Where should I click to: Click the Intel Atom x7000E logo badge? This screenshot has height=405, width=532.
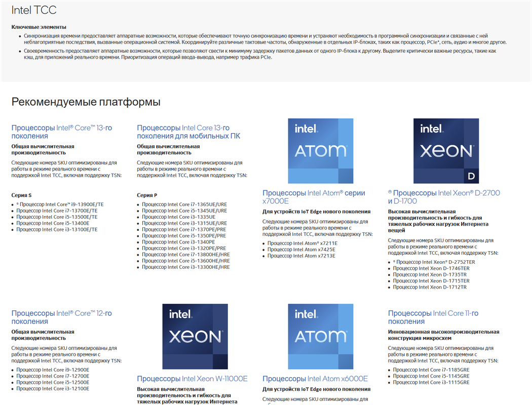321,151
